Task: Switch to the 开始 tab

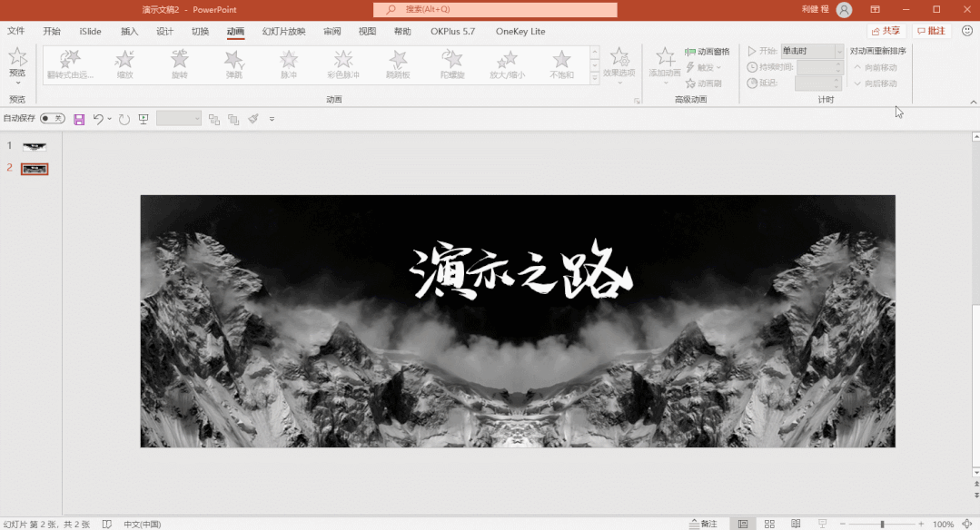Action: point(52,31)
